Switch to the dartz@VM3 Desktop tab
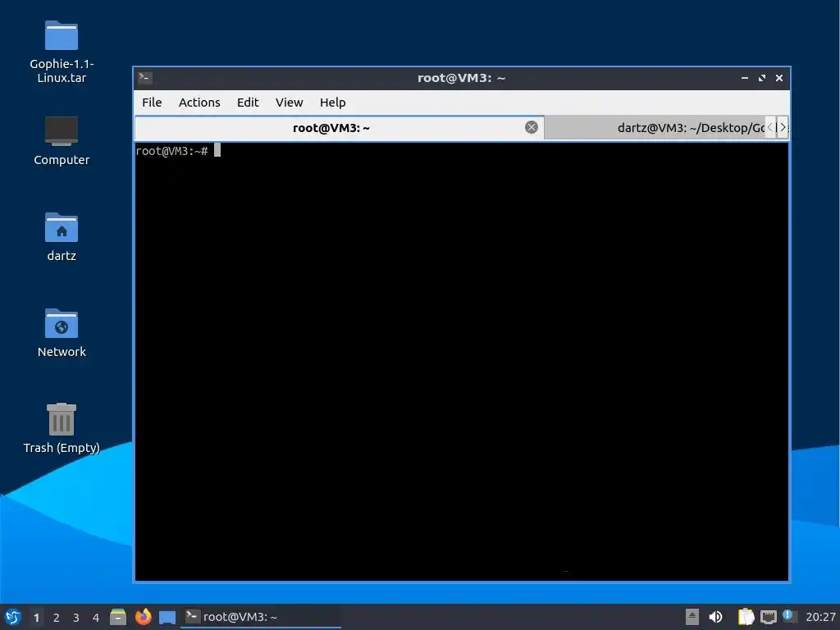This screenshot has height=630, width=840. tap(655, 127)
